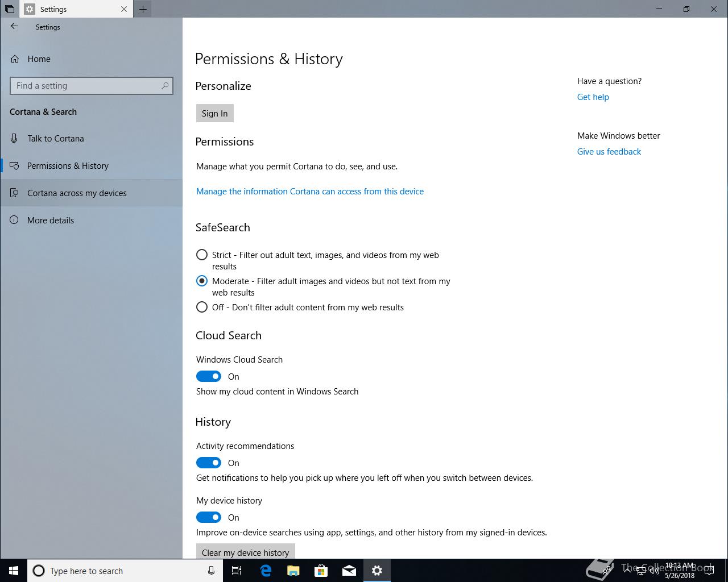
Task: Open File Explorer from the taskbar
Action: (x=293, y=571)
